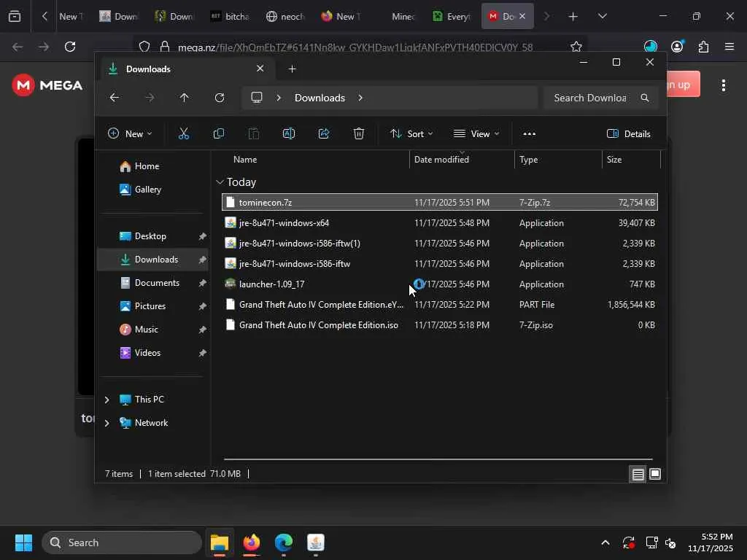Open the View dropdown menu
This screenshot has width=747, height=560.
coord(476,134)
